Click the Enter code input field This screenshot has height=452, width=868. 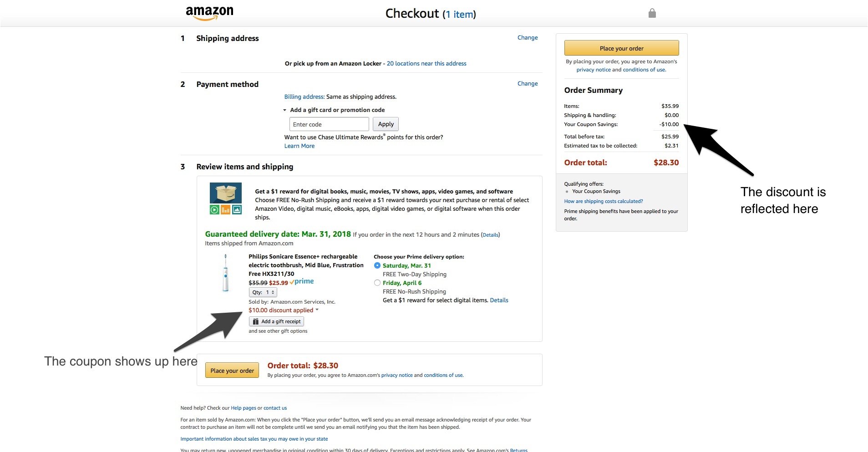[329, 124]
